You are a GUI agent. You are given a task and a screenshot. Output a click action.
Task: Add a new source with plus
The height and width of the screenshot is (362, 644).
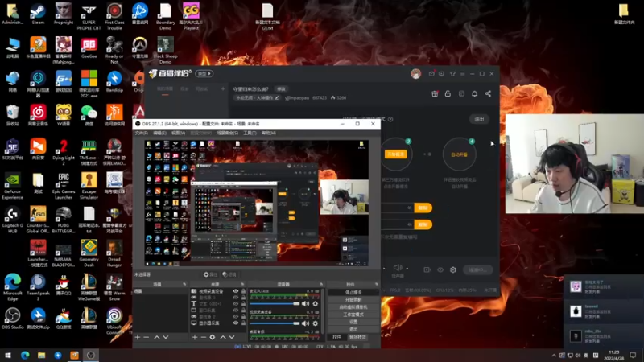tap(195, 337)
